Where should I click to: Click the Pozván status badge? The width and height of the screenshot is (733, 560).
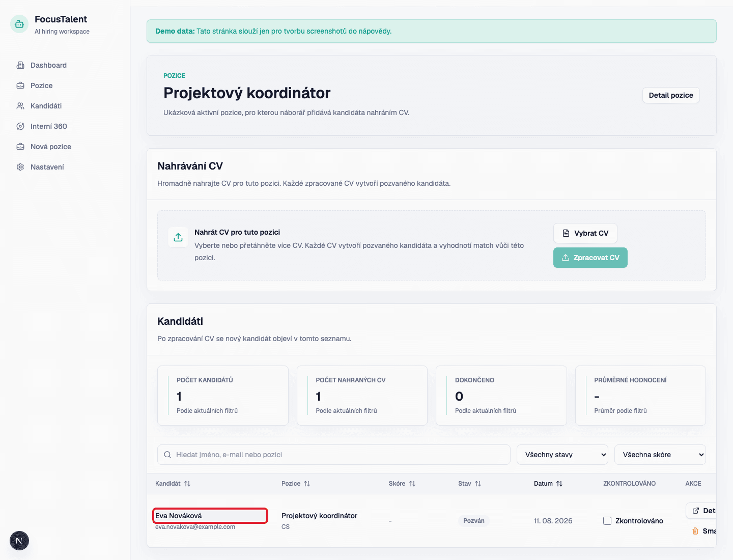click(x=474, y=521)
